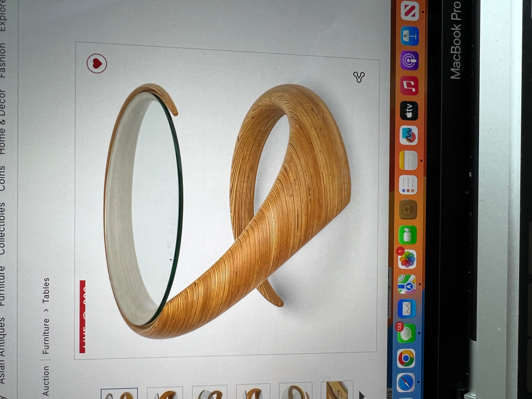Go to the Auction breadcrumb
The image size is (532, 399).
coord(46,381)
